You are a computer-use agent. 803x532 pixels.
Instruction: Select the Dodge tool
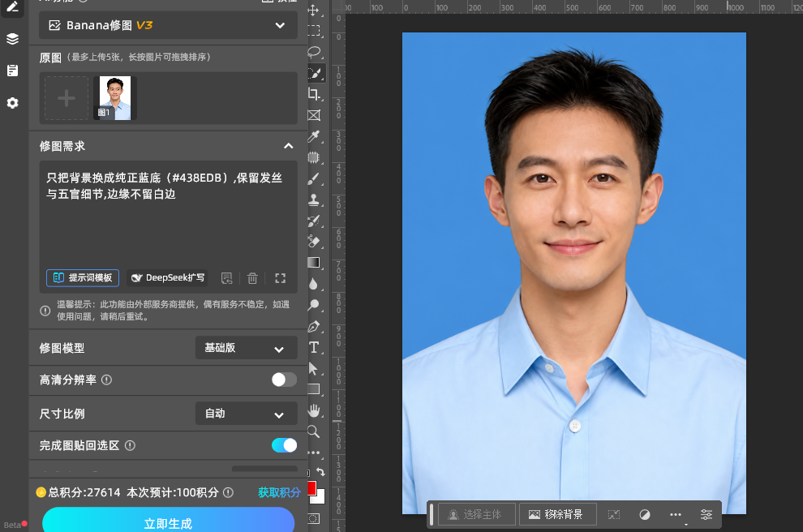(x=314, y=305)
